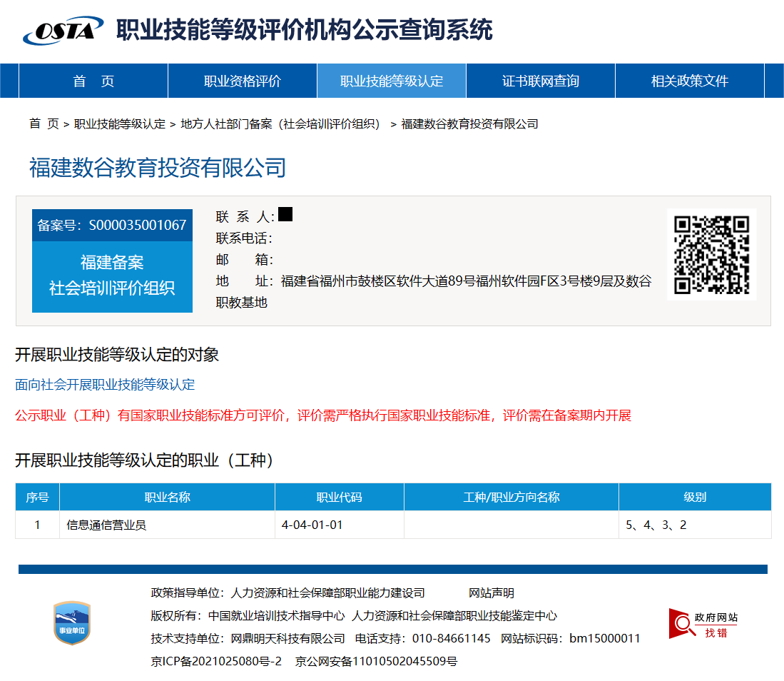Click the 福建数谷教育投资有限公司 page title

tap(158, 168)
